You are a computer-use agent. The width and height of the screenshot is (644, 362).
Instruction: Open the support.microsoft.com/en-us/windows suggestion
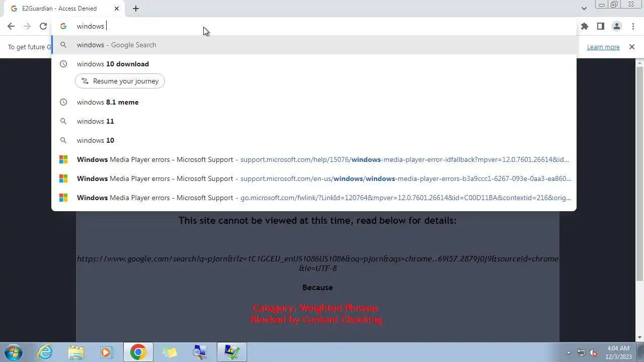click(x=314, y=178)
